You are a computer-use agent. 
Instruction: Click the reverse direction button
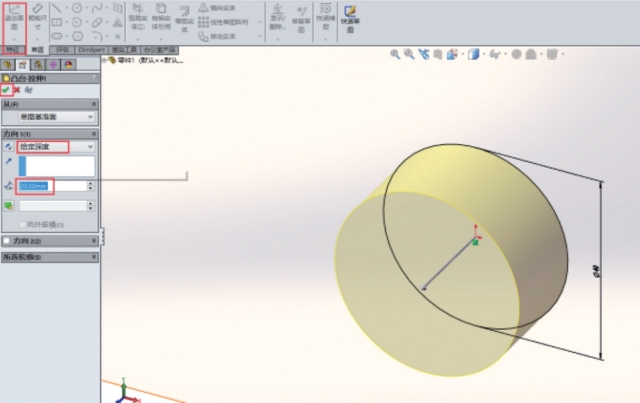pos(8,147)
